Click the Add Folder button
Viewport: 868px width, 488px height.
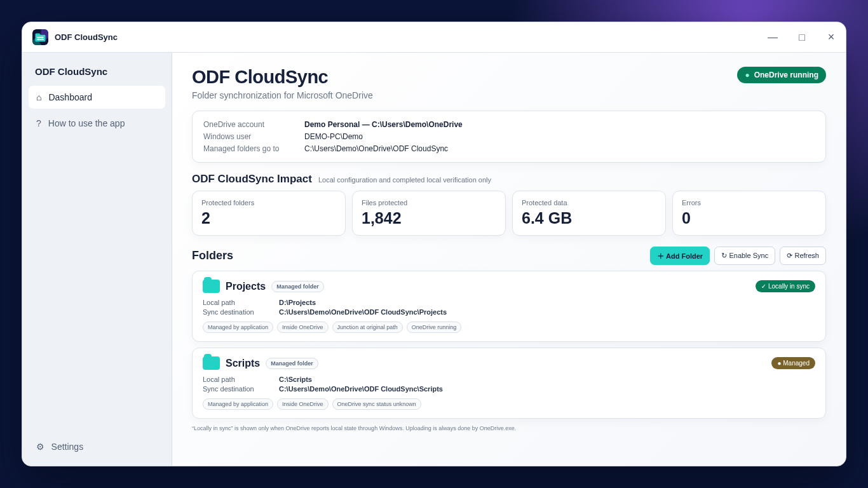[x=680, y=256]
